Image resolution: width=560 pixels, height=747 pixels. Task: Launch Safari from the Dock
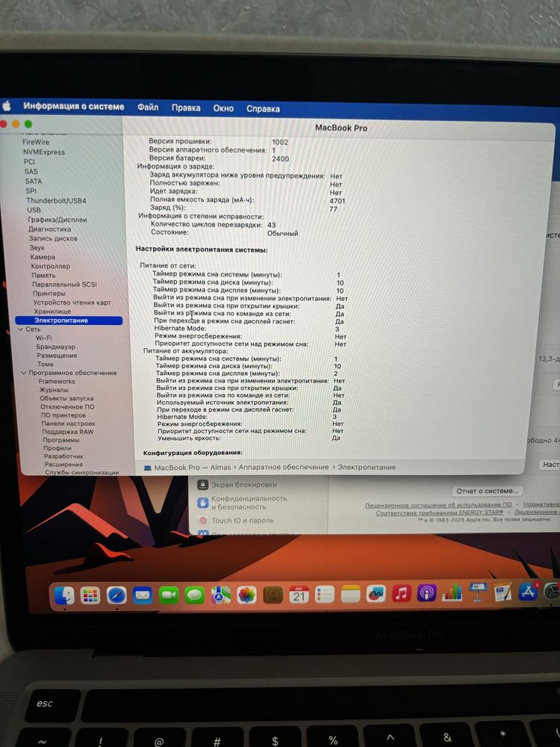pyautogui.click(x=116, y=595)
